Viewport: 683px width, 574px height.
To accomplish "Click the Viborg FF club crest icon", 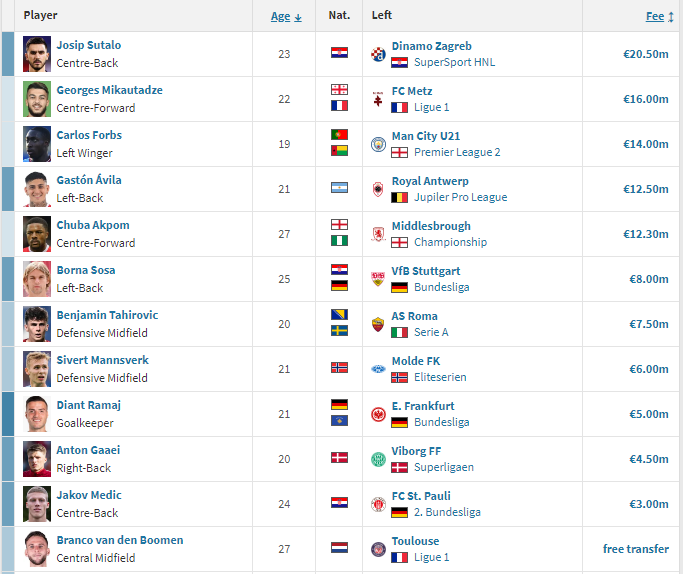I will click(x=378, y=459).
